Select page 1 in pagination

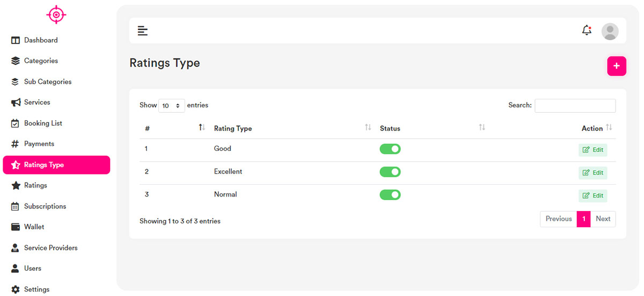(583, 219)
